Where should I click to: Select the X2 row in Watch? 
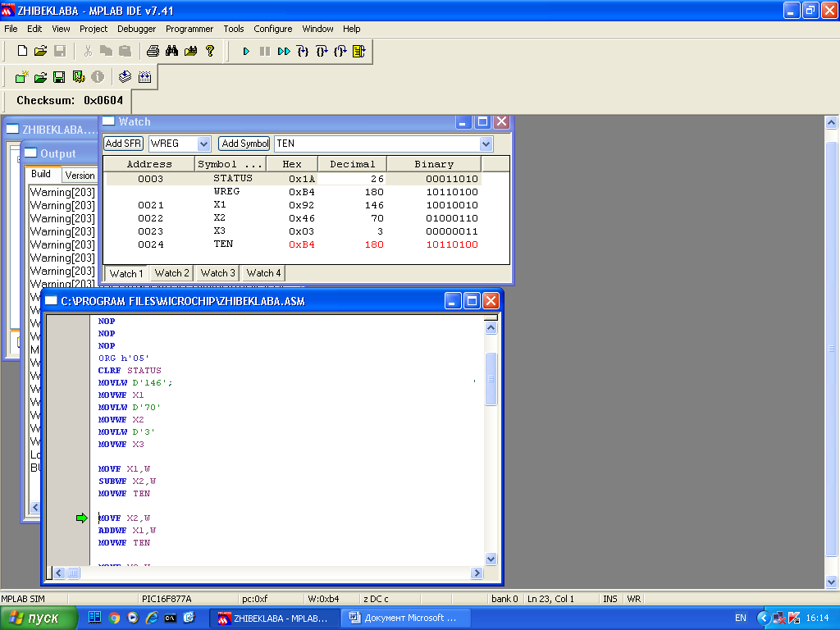293,218
